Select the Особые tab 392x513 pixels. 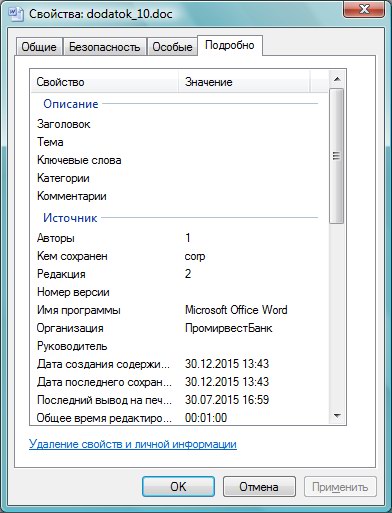[172, 47]
